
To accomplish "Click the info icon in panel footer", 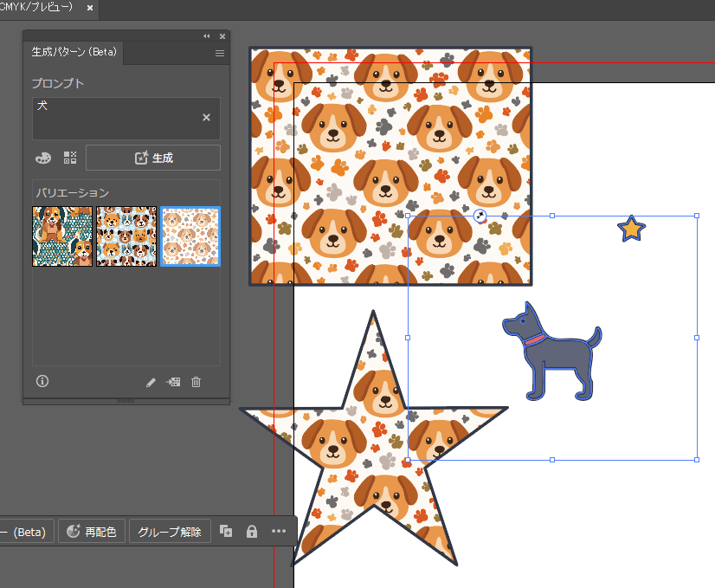I will [42, 381].
